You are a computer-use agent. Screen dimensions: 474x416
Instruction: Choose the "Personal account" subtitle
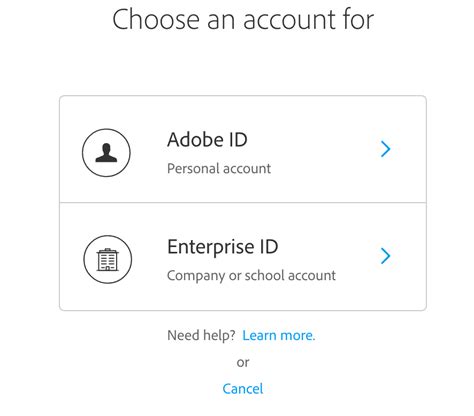[219, 169]
